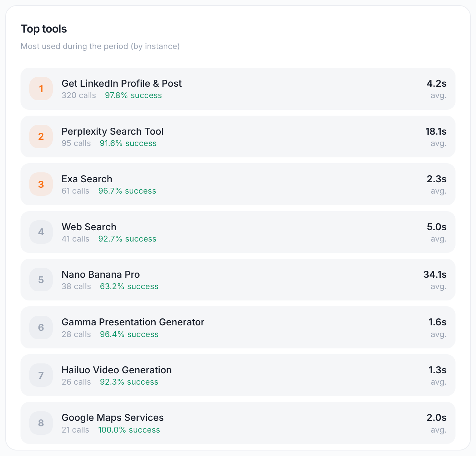
Task: Select the rank 8 badge for Google Maps
Action: [x=41, y=423]
